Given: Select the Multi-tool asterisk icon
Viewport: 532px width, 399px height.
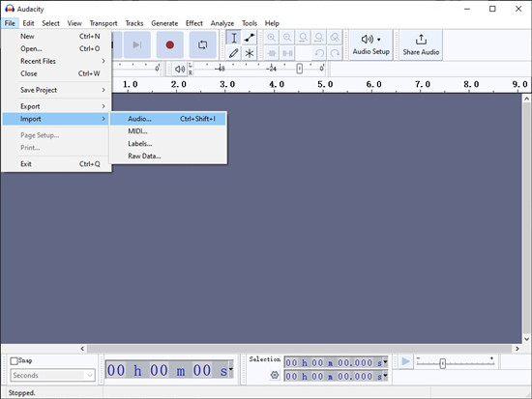Looking at the screenshot, I should point(250,53).
